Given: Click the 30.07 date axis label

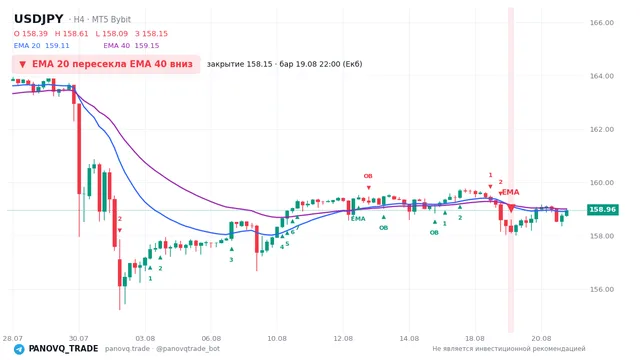Looking at the screenshot, I should pyautogui.click(x=79, y=338).
